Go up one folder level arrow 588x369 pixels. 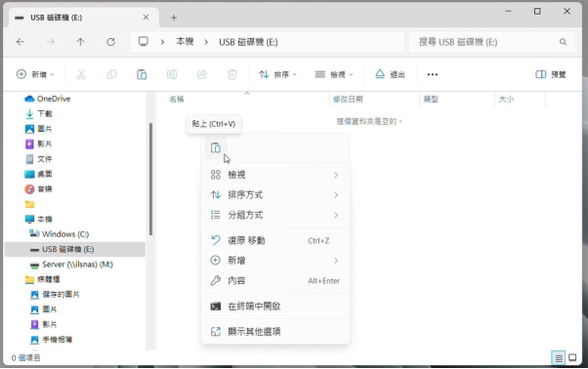(81, 42)
